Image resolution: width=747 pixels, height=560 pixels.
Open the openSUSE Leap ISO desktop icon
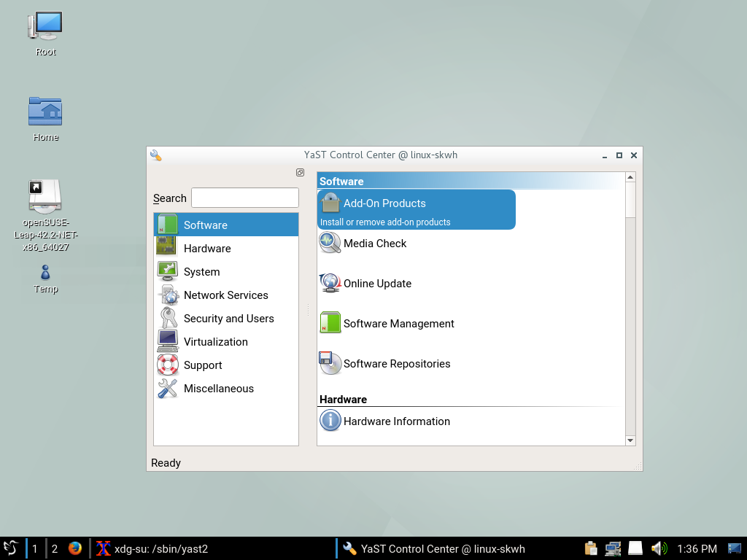(x=45, y=197)
